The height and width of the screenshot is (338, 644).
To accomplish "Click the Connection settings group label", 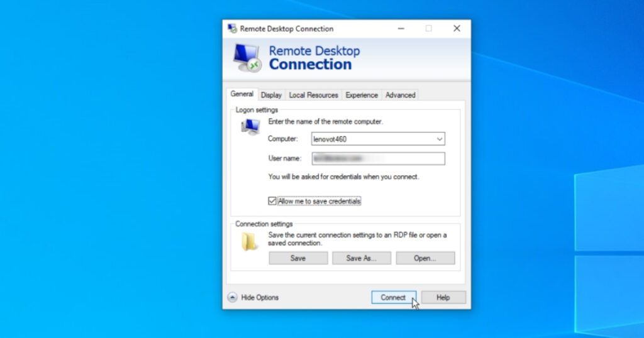I will click(264, 224).
